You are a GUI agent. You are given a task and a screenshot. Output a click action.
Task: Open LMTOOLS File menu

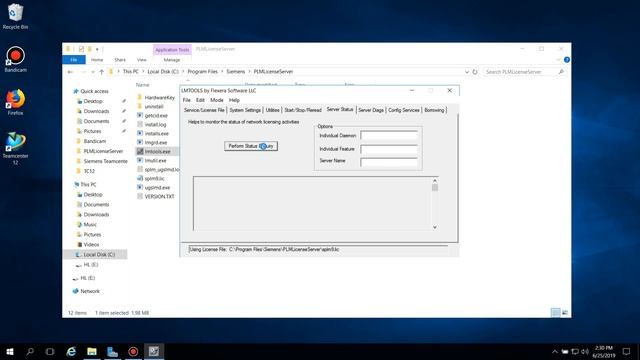[x=187, y=100]
